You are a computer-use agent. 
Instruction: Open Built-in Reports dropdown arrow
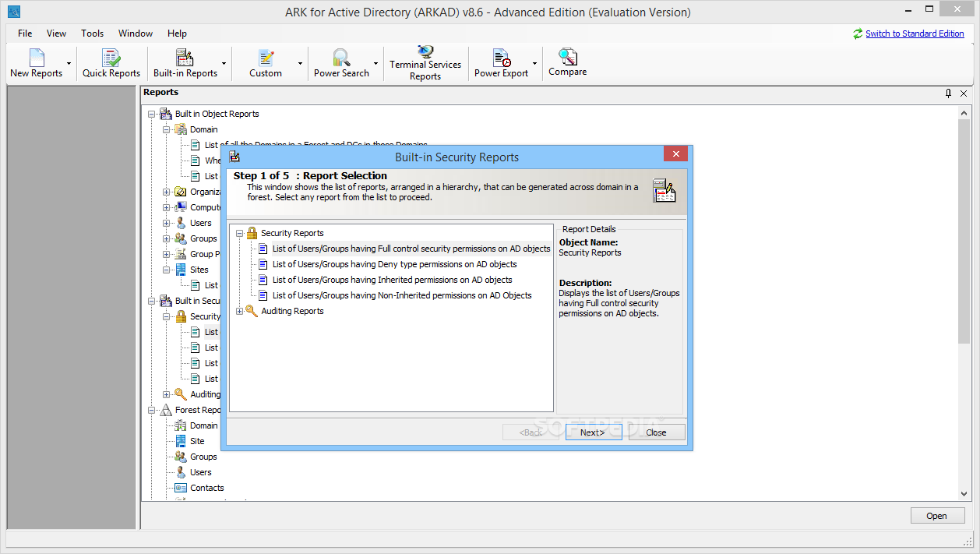point(224,64)
